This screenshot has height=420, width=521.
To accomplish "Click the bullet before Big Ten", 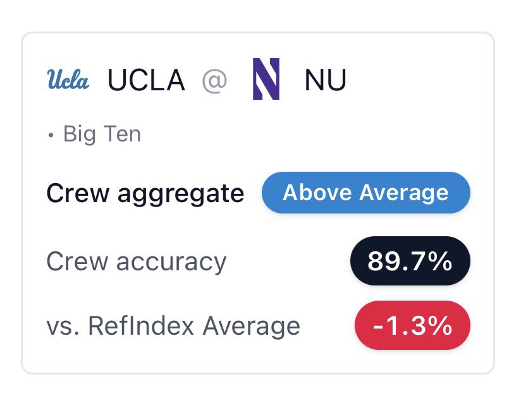I will (x=51, y=135).
